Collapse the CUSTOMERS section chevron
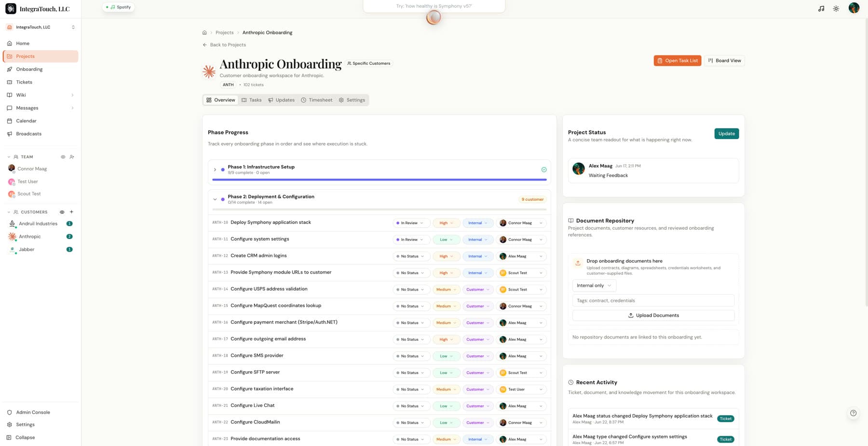 tap(9, 212)
